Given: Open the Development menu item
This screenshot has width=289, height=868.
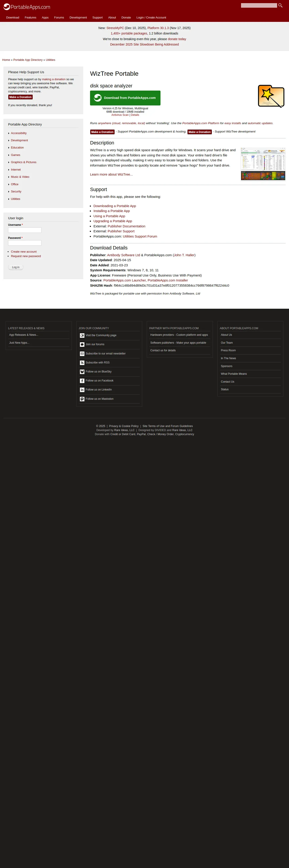Looking at the screenshot, I should tap(78, 18).
